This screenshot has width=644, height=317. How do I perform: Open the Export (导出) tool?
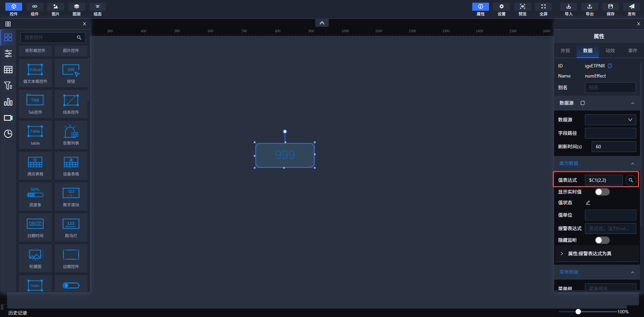point(589,9)
